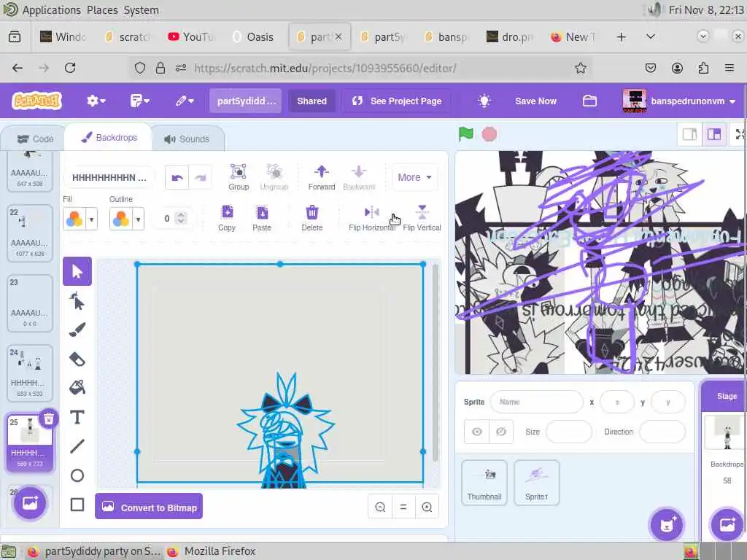Open the My Stuff folder icon
The height and width of the screenshot is (560, 747).
click(589, 101)
